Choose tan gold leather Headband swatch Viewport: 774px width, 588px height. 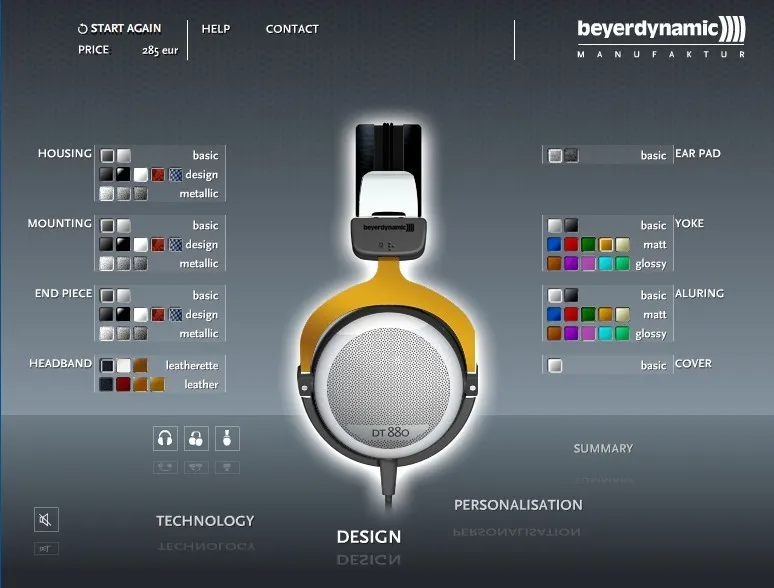click(x=157, y=385)
